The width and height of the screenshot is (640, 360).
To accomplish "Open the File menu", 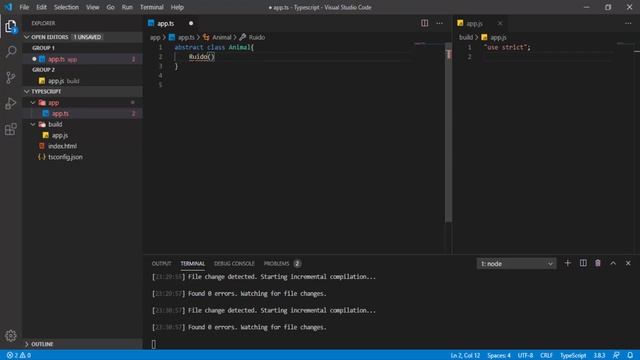I will tap(24, 7).
